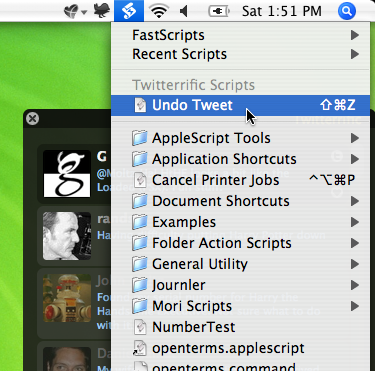This screenshot has height=371, width=375.
Task: Click the Mori Scripts folder icon
Action: (x=140, y=306)
